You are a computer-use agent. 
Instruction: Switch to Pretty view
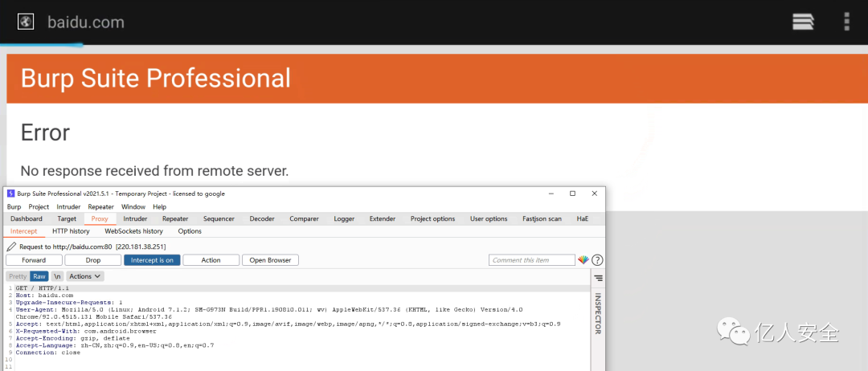18,276
